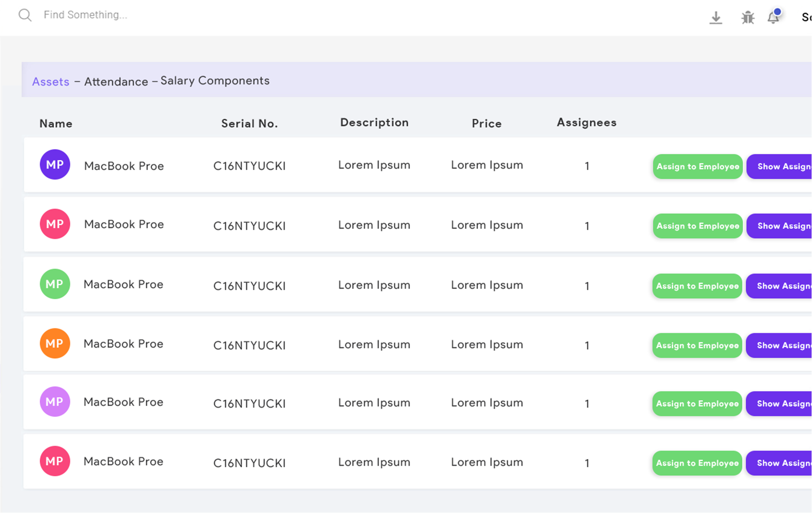Open the notifications bell
Image resolution: width=812 pixels, height=513 pixels.
pyautogui.click(x=773, y=18)
